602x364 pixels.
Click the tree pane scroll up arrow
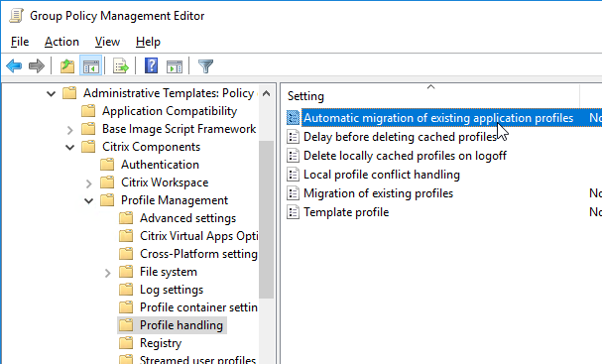[x=266, y=93]
